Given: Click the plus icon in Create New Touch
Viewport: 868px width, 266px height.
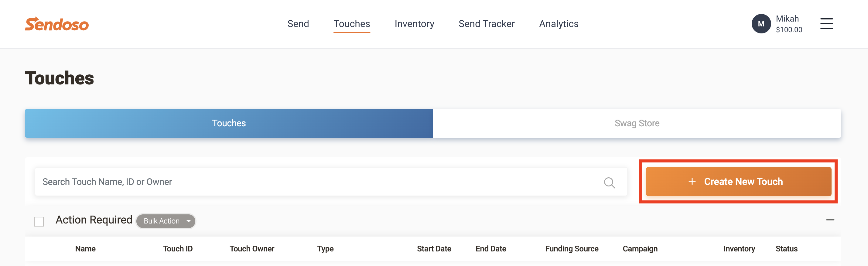Looking at the screenshot, I should 692,182.
